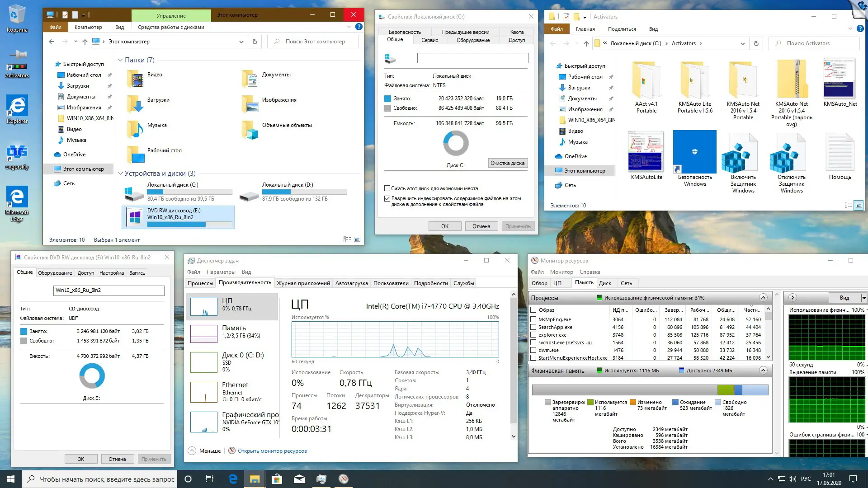Select the DVD RW drive (E:) icon
Screen dimensions: 868x488
click(135, 217)
